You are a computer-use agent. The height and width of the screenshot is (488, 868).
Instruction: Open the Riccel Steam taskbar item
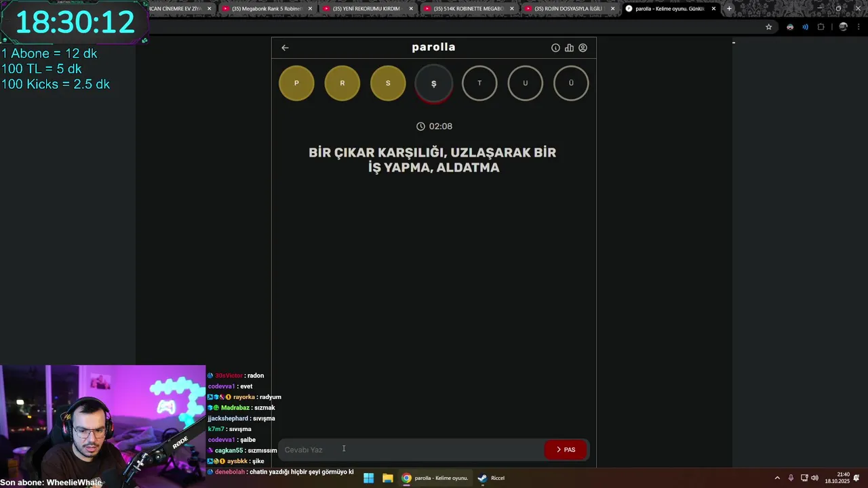(491, 478)
